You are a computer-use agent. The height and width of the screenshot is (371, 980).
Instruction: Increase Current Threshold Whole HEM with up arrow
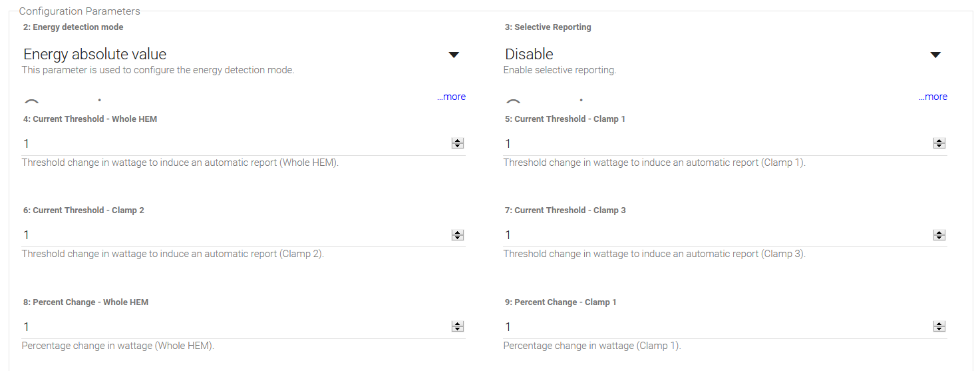pyautogui.click(x=458, y=141)
